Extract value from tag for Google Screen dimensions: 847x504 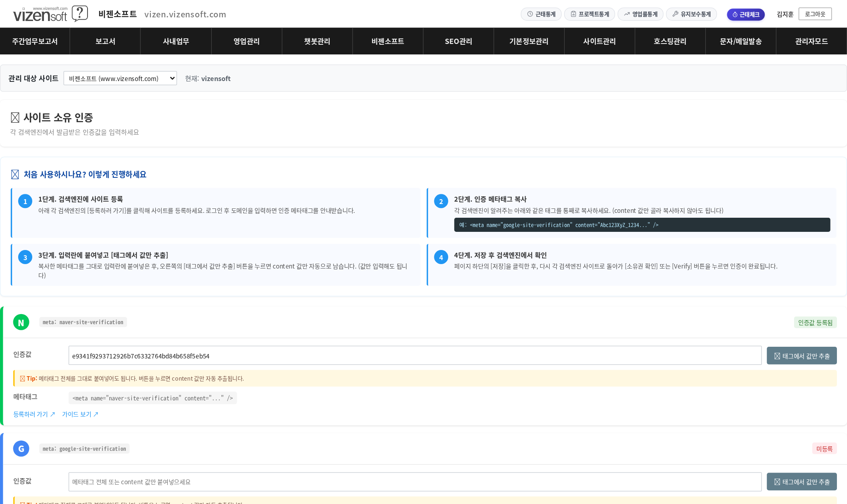(802, 481)
